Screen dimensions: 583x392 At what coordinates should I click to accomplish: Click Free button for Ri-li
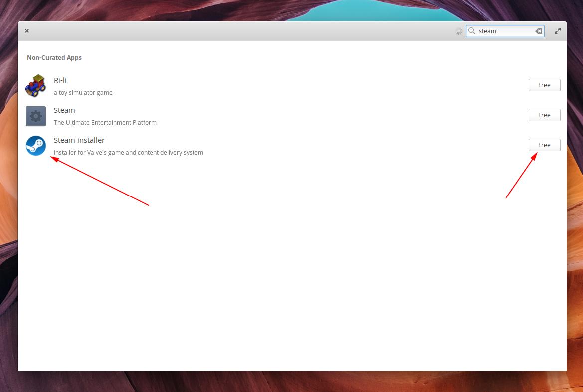[x=544, y=85]
